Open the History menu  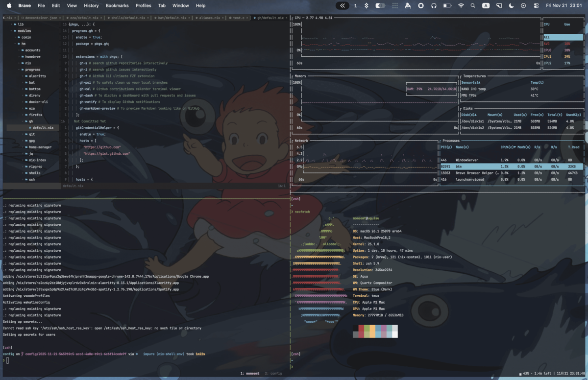[91, 5]
